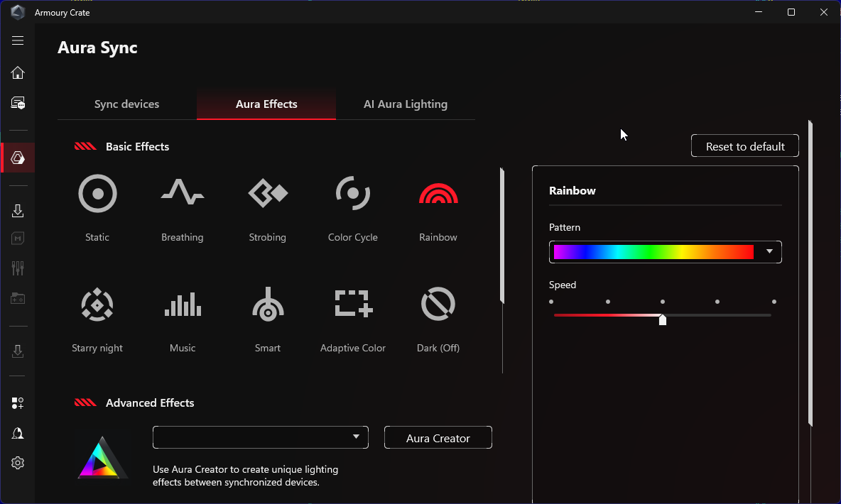Image resolution: width=841 pixels, height=504 pixels.
Task: Click the Speed label
Action: coord(562,285)
